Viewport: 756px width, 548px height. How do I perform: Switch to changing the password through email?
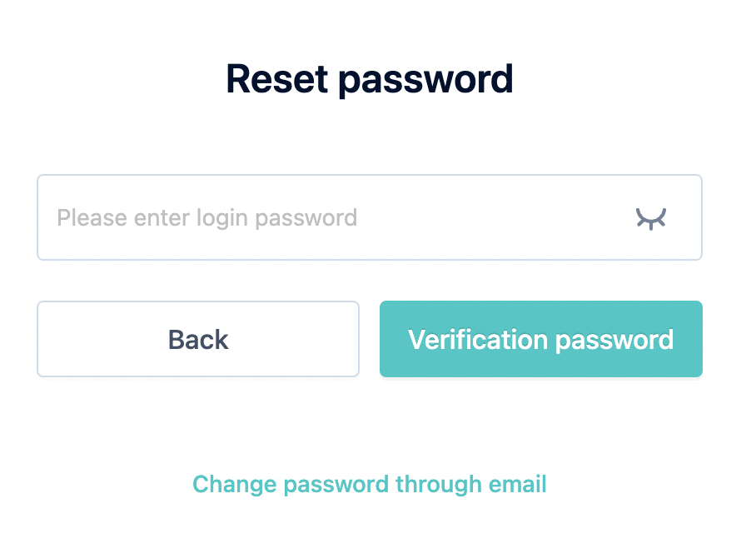point(370,485)
